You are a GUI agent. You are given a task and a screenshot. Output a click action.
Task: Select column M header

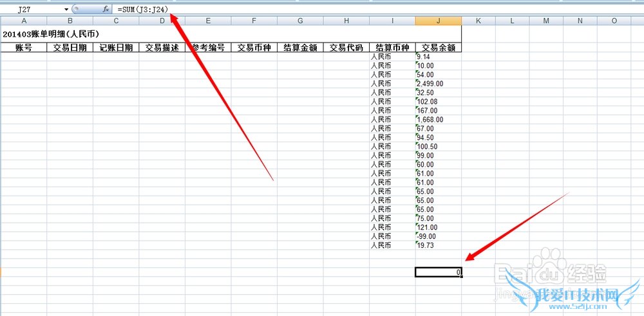pos(546,21)
